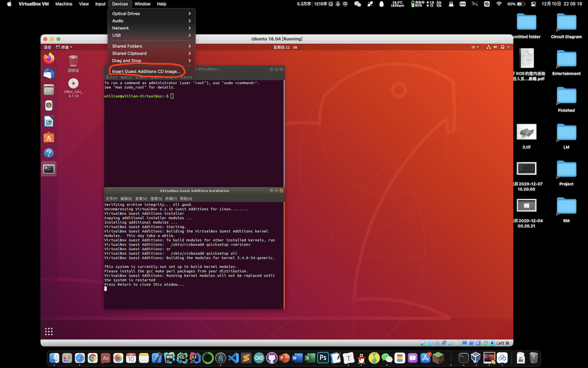This screenshot has width=588, height=368.
Task: Open Visual Studio Code from the macOS dock
Action: [234, 358]
